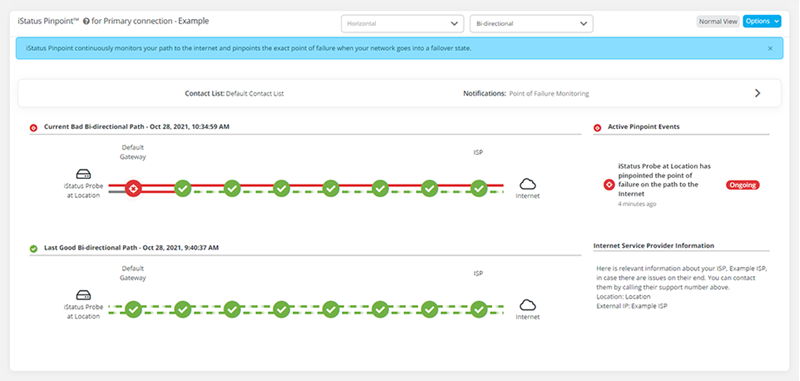Click the Last Good Bi-directional Path heading
The height and width of the screenshot is (381, 800).
point(131,247)
